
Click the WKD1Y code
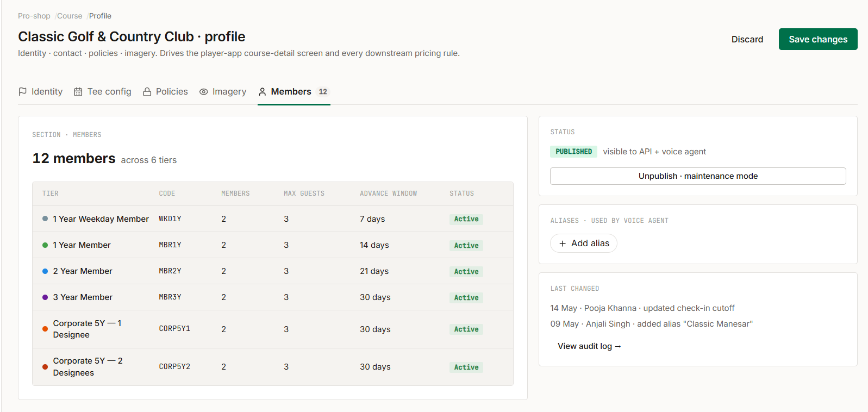[170, 219]
